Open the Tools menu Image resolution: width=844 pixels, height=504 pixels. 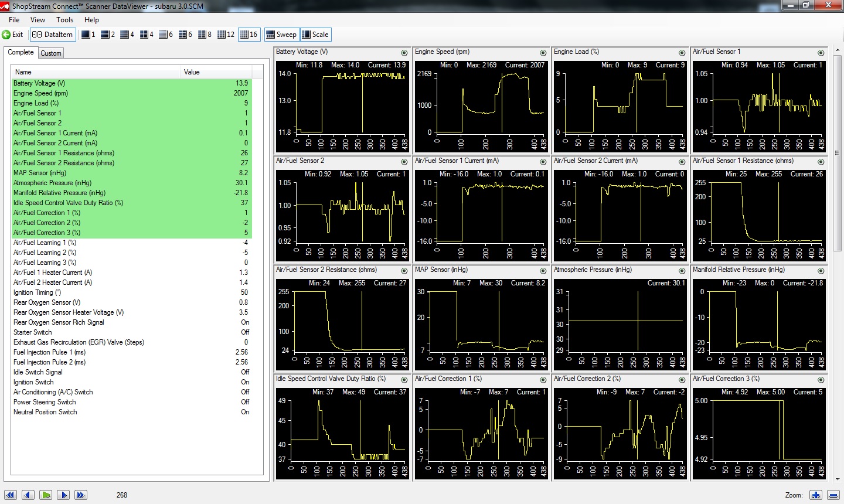click(x=65, y=19)
